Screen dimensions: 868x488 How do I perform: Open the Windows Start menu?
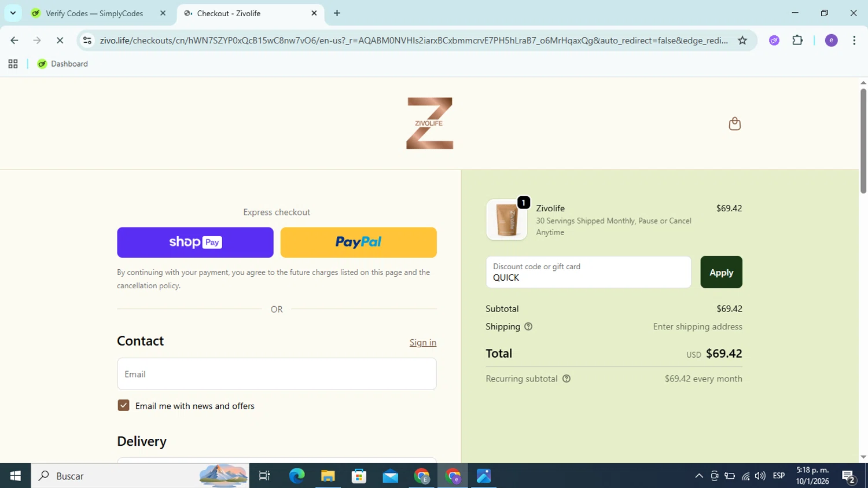pos(15,476)
